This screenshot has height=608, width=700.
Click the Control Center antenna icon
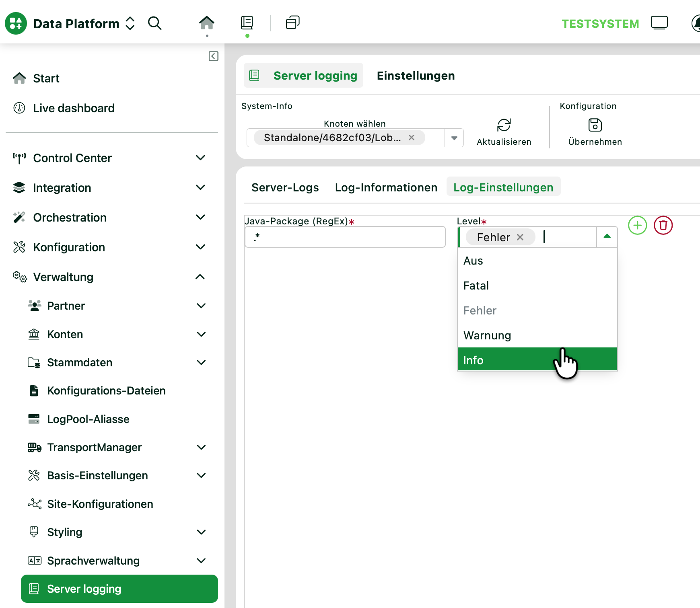pyautogui.click(x=19, y=158)
